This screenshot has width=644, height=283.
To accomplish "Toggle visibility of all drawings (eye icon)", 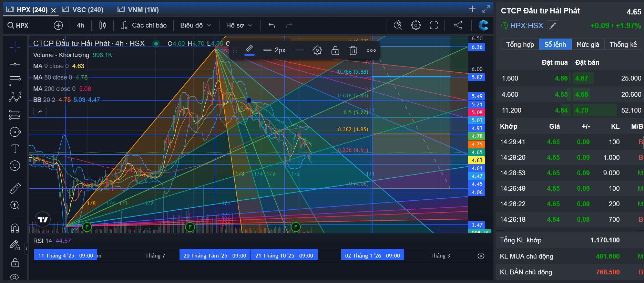I will pos(15,277).
